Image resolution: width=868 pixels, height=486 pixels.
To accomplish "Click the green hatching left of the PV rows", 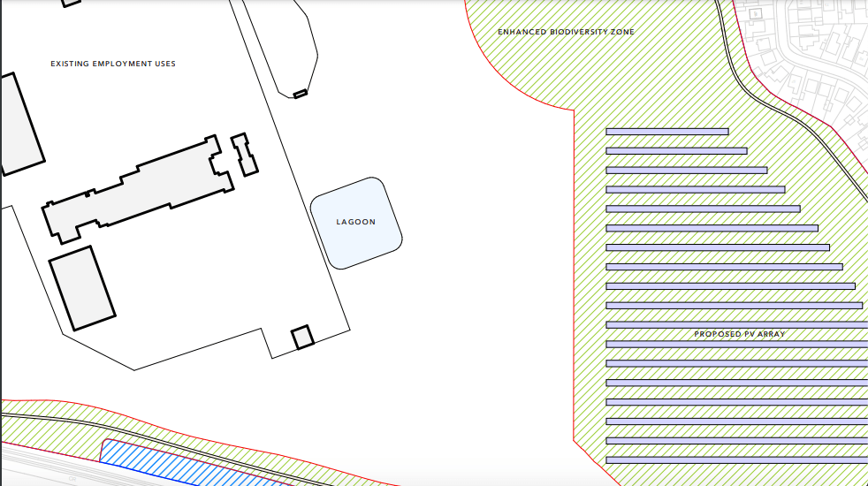I will pos(590,265).
